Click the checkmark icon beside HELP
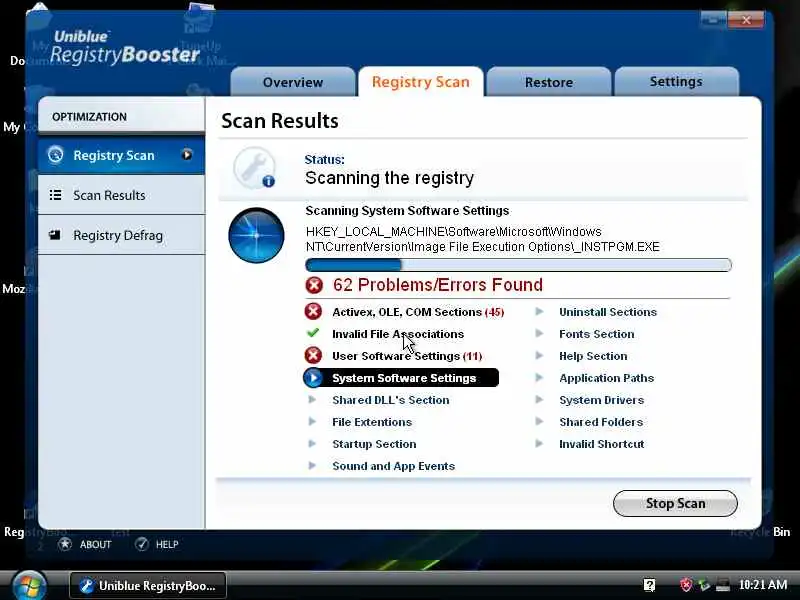The image size is (800, 600). [142, 544]
